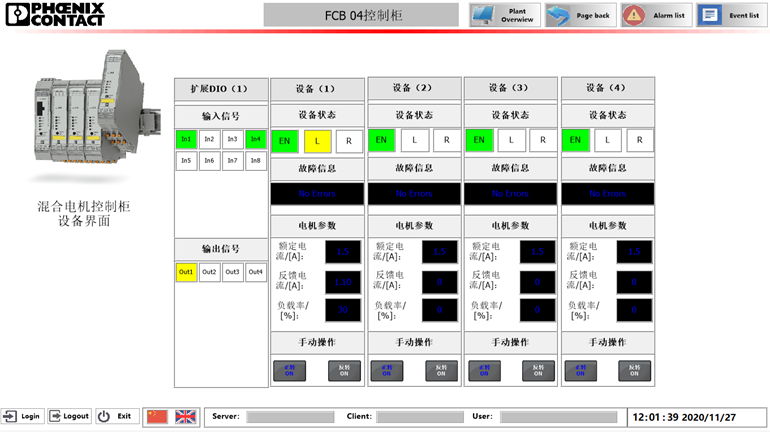Open the Alarm list
This screenshot has width=770, height=432.
pyautogui.click(x=655, y=15)
